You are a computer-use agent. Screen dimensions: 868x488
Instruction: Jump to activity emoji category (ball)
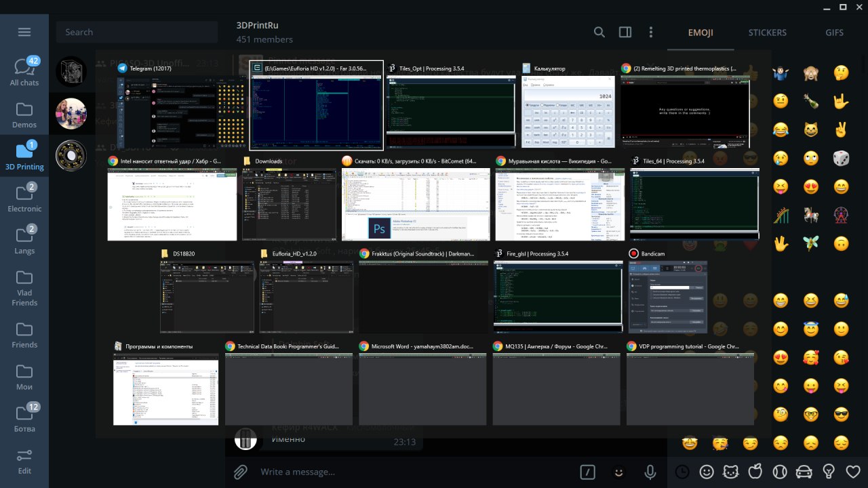click(780, 472)
